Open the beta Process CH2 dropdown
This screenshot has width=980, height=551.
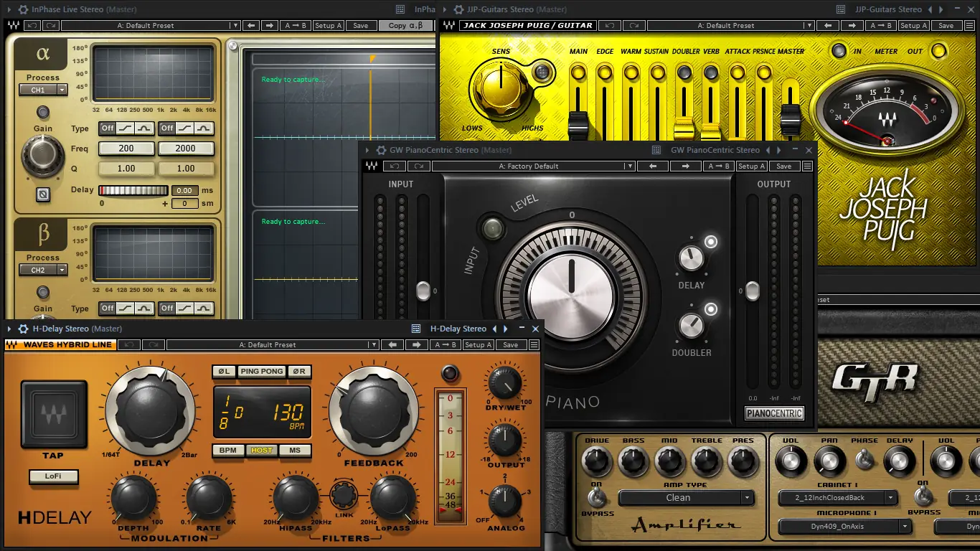pos(43,270)
